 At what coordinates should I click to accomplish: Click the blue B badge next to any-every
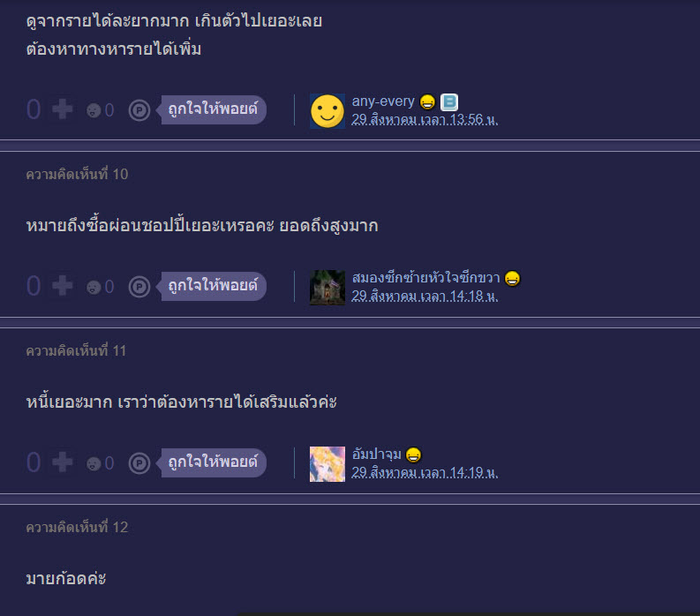click(449, 102)
